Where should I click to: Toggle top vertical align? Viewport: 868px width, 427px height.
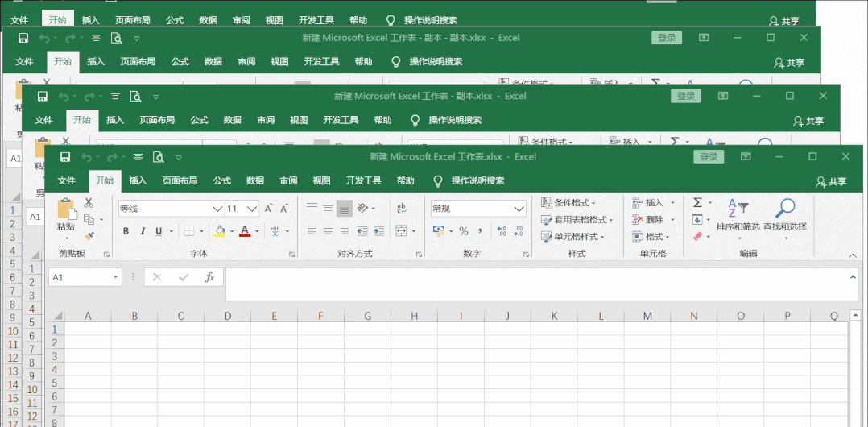click(x=312, y=208)
